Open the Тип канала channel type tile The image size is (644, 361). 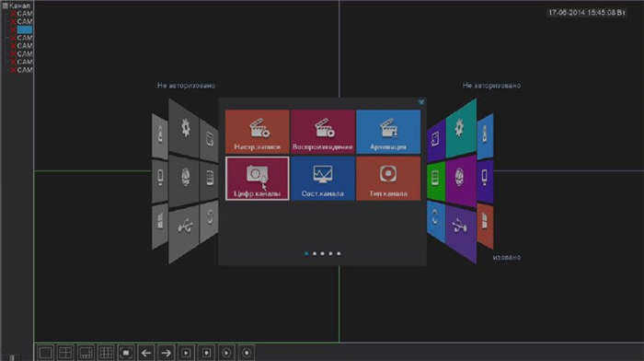(388, 179)
